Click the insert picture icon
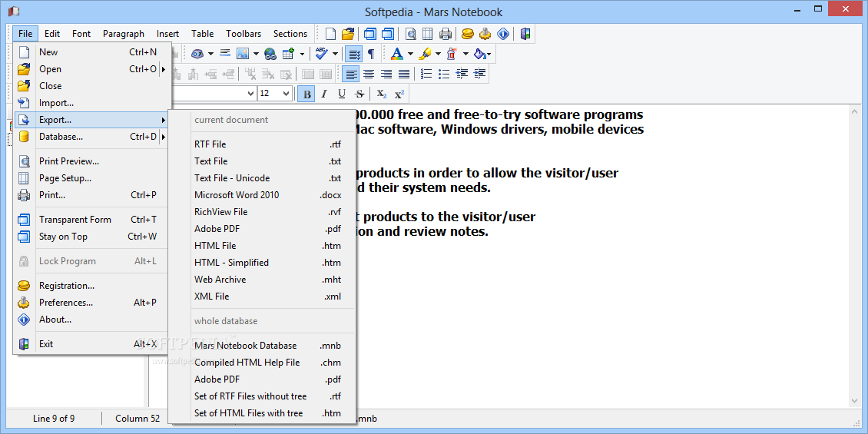The width and height of the screenshot is (868, 434). (x=243, y=54)
